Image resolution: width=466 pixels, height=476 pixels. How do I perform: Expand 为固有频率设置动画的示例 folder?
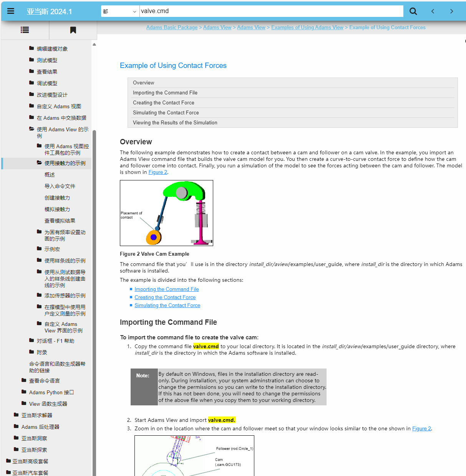coord(39,232)
